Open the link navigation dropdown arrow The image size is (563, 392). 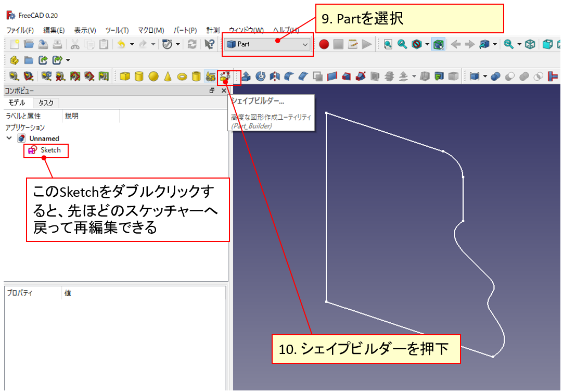pyautogui.click(x=495, y=44)
